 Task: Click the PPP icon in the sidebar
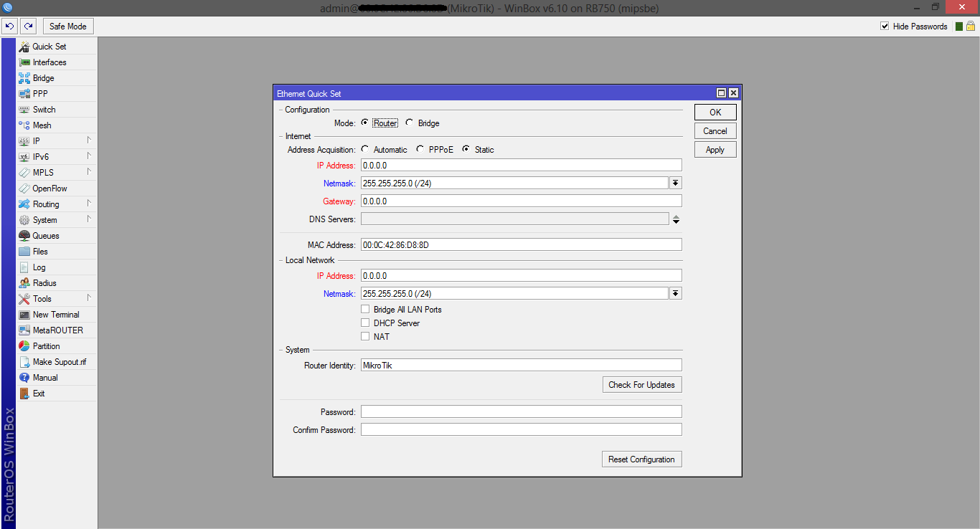(x=24, y=94)
